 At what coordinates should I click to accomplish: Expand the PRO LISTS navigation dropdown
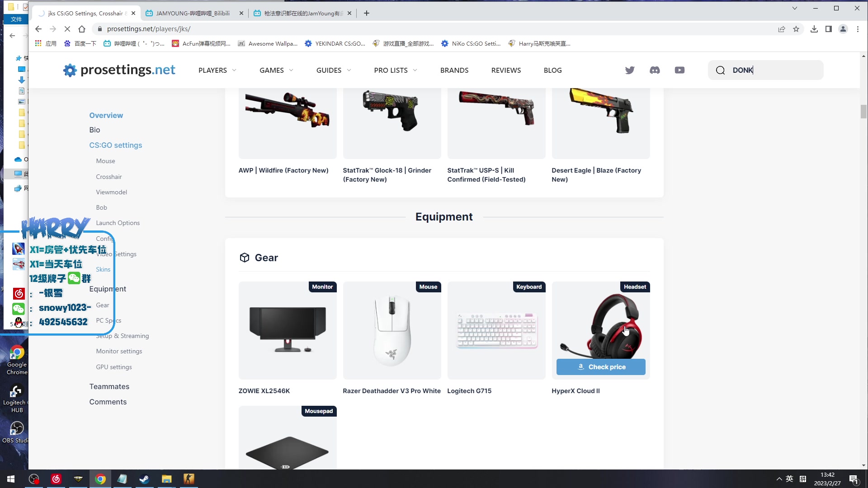(x=396, y=70)
